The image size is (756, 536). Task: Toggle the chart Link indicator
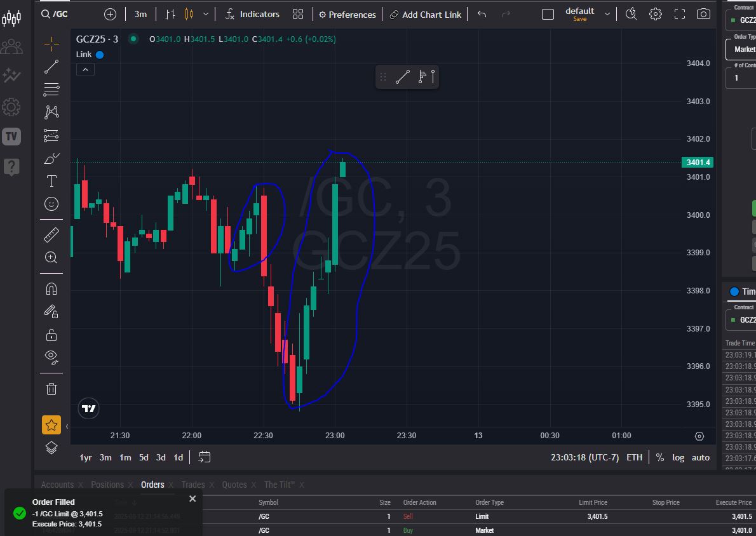[100, 54]
